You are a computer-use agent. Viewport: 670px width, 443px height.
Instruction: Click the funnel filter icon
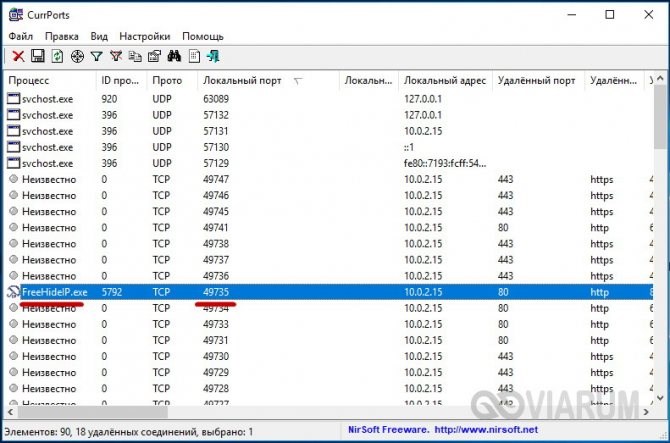click(x=97, y=56)
